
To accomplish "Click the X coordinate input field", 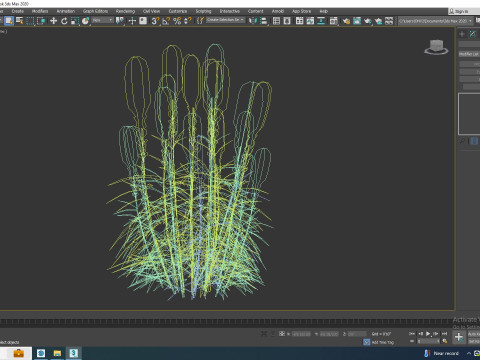I will 301,334.
